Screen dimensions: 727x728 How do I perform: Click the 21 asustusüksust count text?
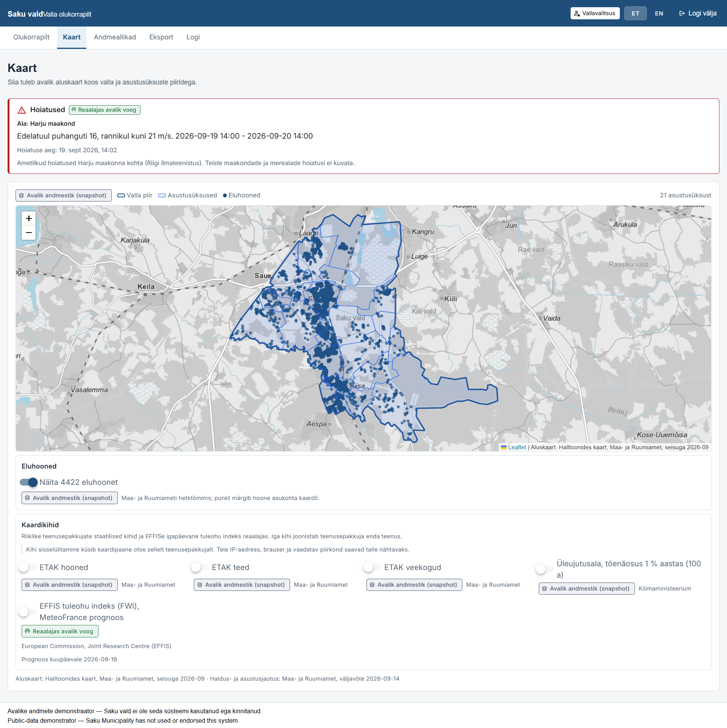coord(685,195)
